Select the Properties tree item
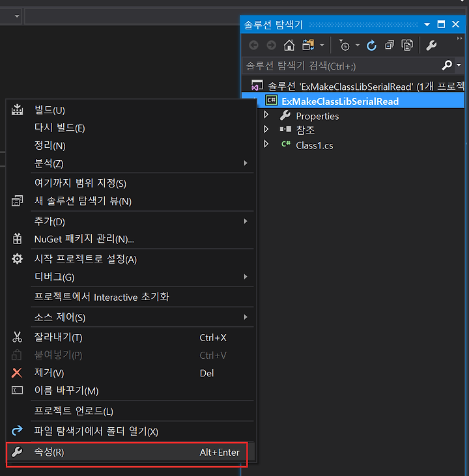 pos(317,116)
